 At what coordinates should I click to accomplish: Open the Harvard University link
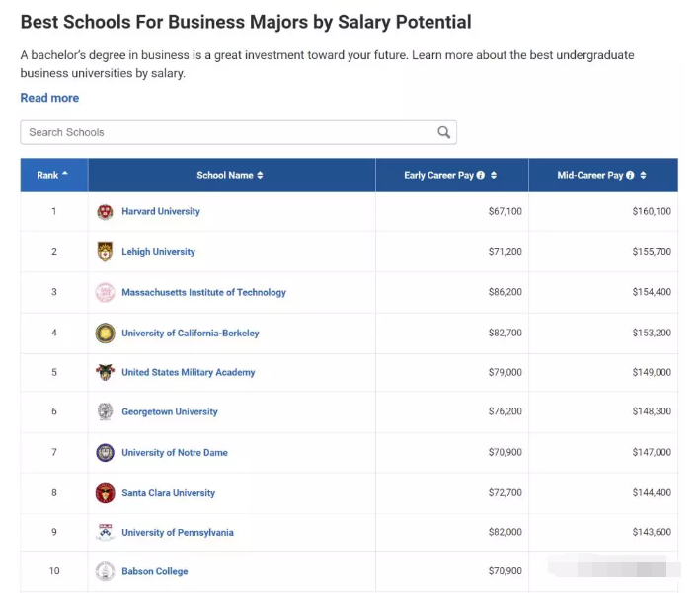pyautogui.click(x=161, y=211)
